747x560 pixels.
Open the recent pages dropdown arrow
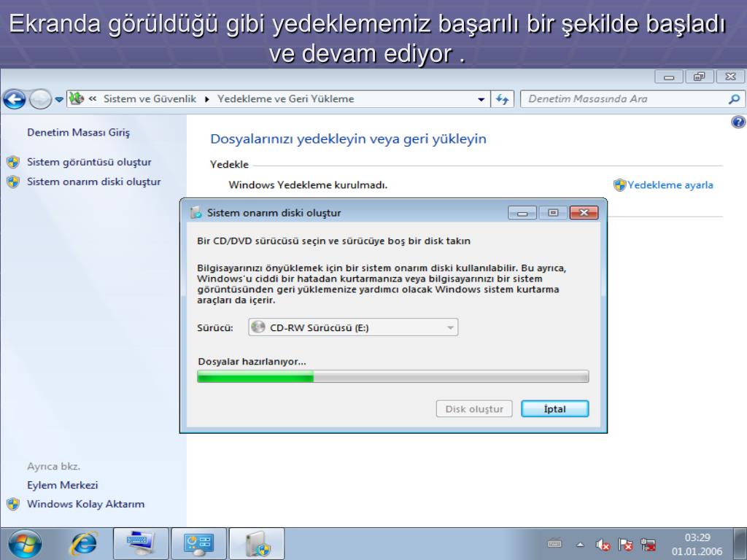tap(59, 99)
